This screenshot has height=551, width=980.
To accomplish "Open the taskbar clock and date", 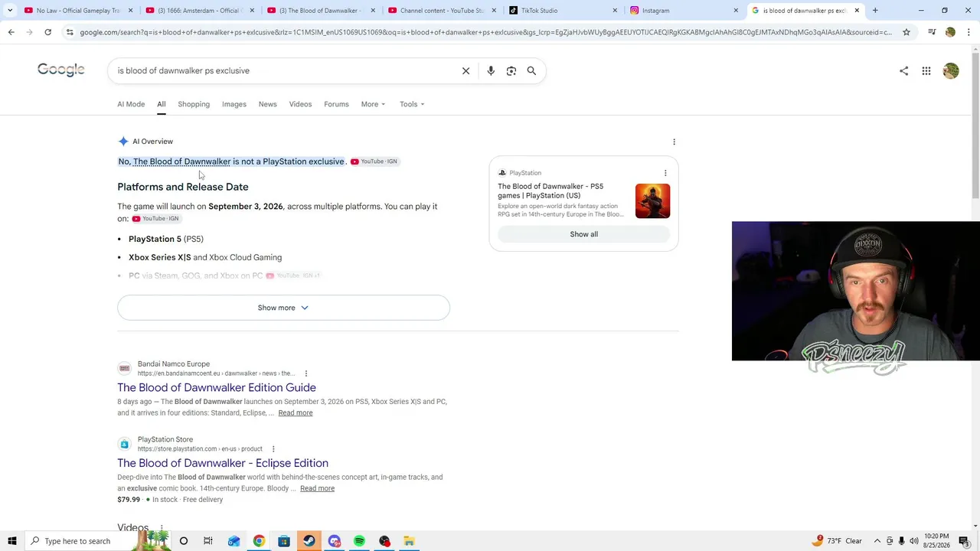I will tap(936, 541).
